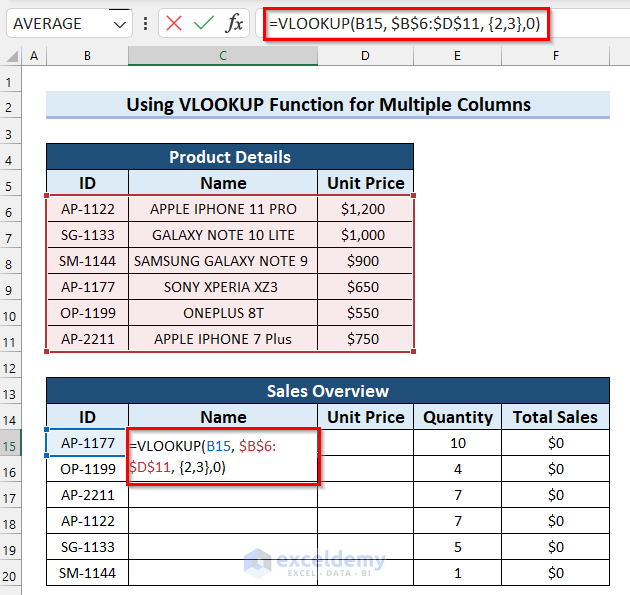Click cell 'SAMSUNG GALAXY NOTE 9'
The height and width of the screenshot is (595, 630).
[223, 261]
